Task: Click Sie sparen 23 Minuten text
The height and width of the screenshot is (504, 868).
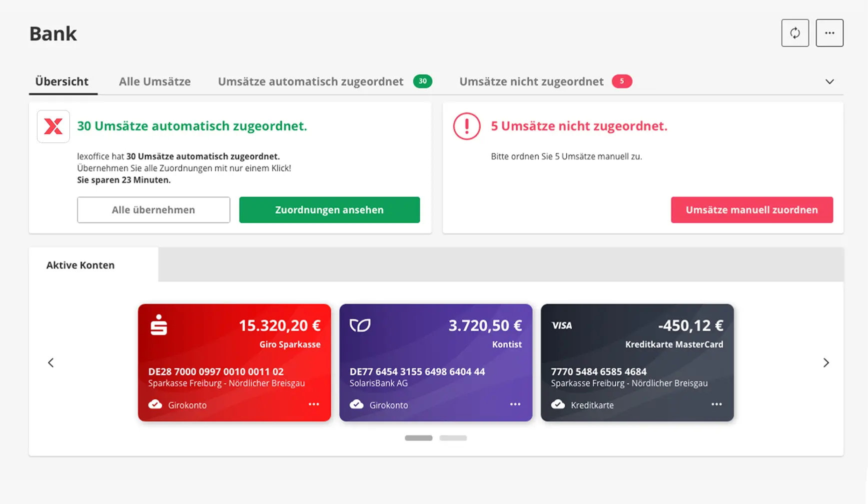Action: tap(124, 180)
